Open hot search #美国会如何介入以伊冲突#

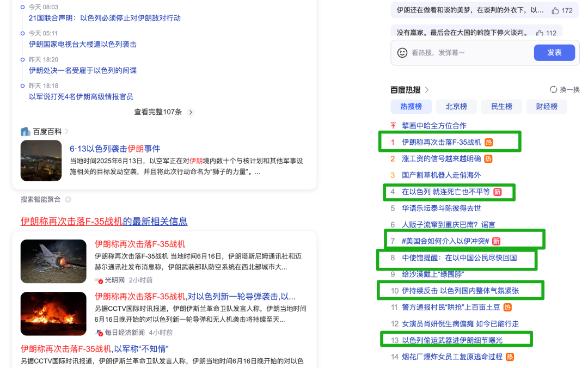pyautogui.click(x=445, y=242)
